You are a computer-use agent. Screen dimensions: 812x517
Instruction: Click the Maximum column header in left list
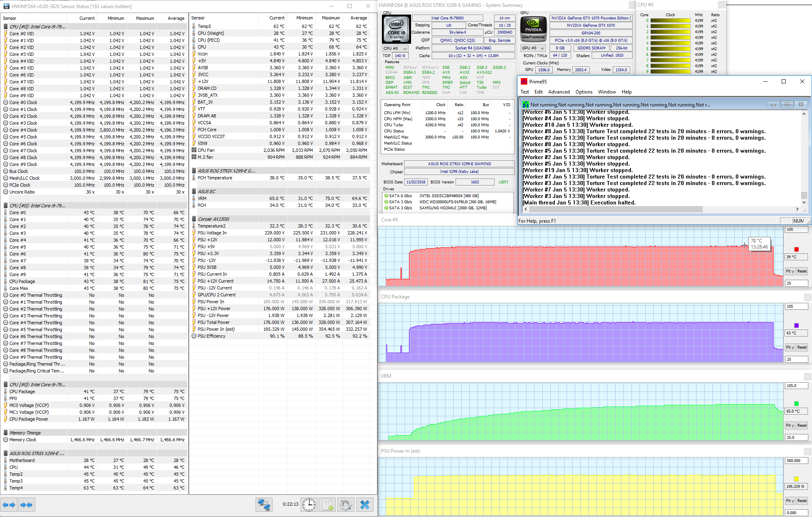[x=142, y=18]
